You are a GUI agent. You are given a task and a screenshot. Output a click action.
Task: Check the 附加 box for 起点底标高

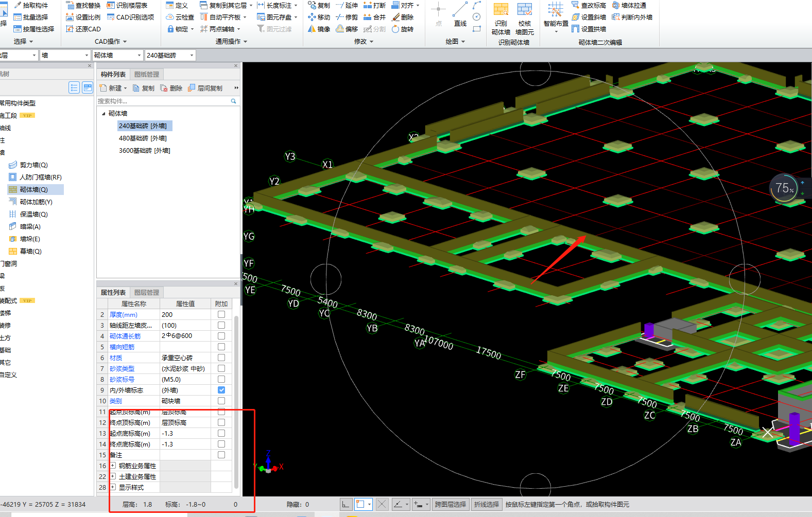click(x=221, y=433)
